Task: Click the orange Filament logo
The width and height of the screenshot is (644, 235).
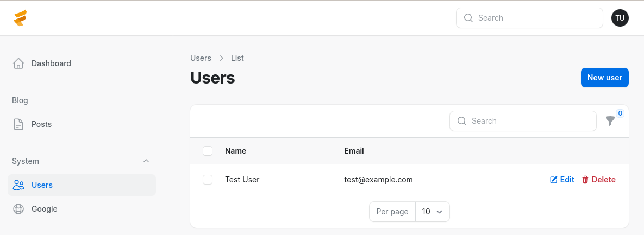Action: coord(20,18)
